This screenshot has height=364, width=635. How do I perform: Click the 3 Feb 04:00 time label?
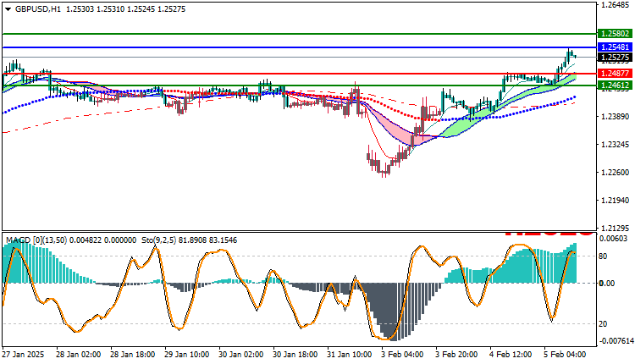tap(402, 355)
